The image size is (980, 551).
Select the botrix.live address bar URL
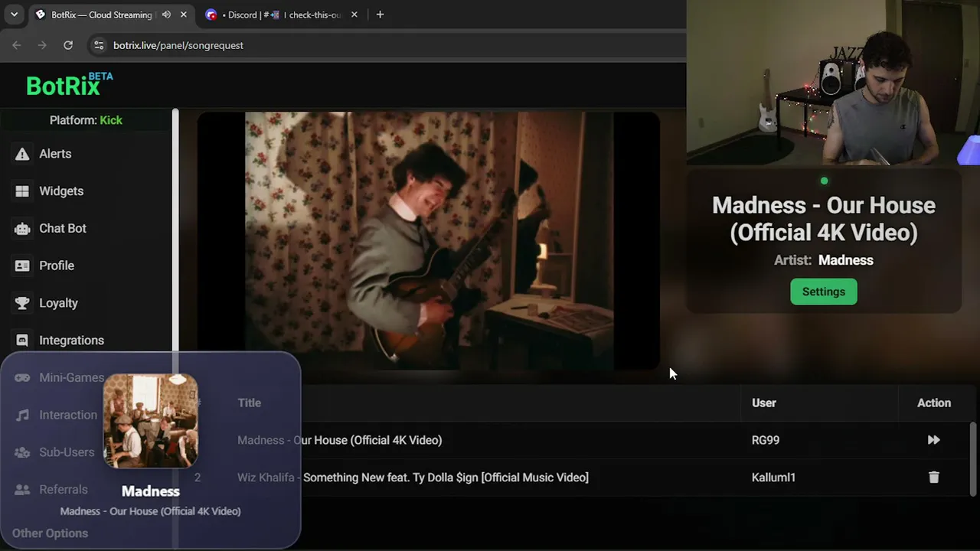[178, 45]
